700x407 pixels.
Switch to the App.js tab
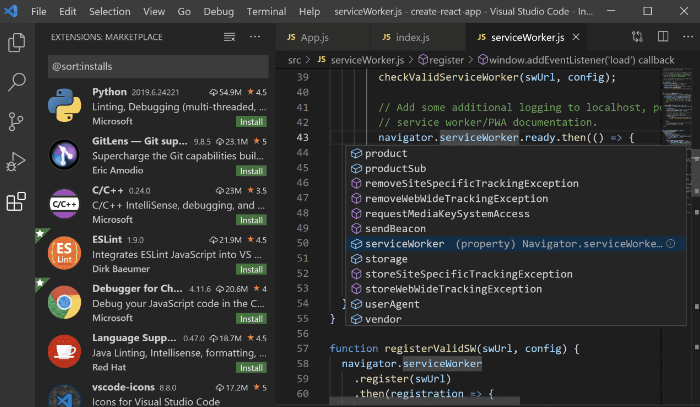tap(323, 37)
